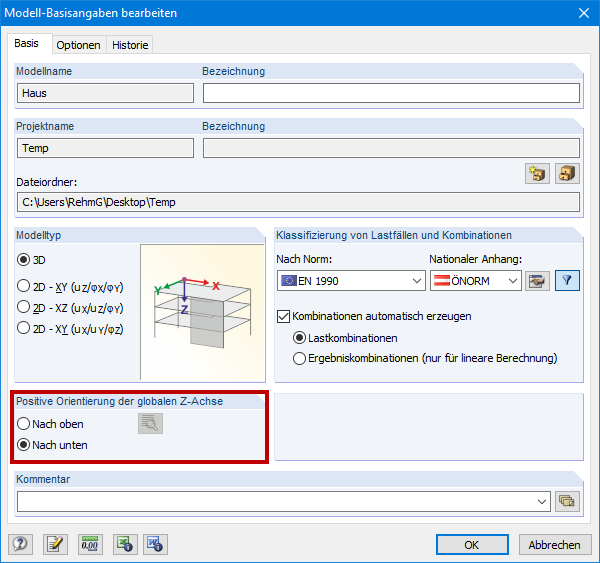600x563 pixels.
Task: Click the Word export icon
Action: pyautogui.click(x=155, y=544)
